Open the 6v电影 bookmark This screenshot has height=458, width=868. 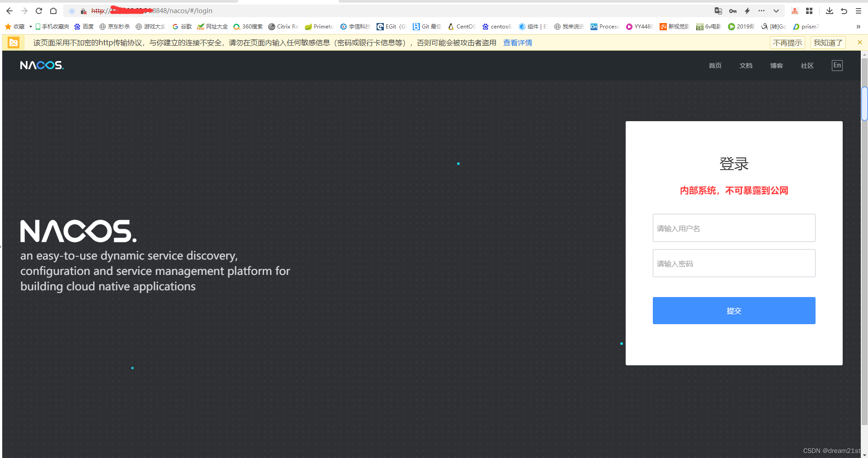(709, 27)
